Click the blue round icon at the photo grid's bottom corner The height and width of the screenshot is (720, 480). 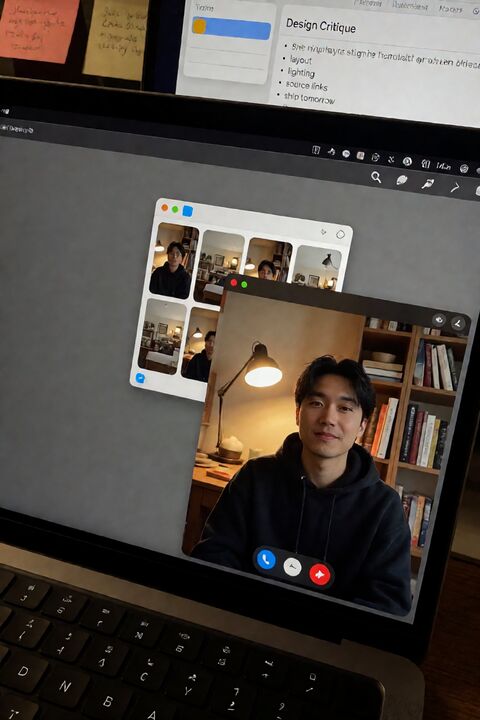pyautogui.click(x=141, y=378)
